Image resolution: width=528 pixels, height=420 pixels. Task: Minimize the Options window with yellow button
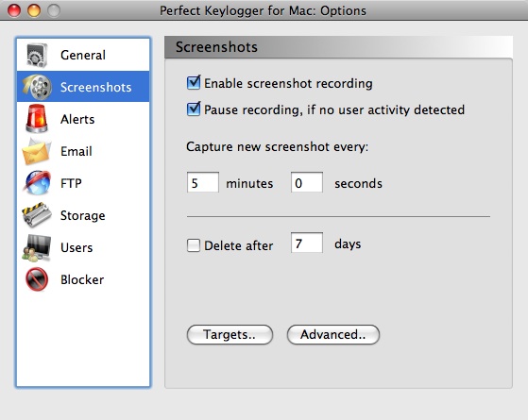(x=34, y=10)
